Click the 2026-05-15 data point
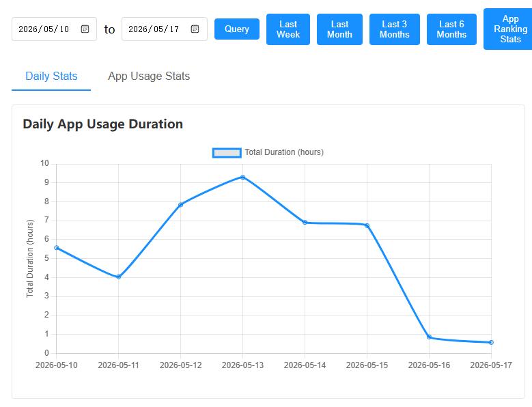The width and height of the screenshot is (532, 407). (x=367, y=225)
